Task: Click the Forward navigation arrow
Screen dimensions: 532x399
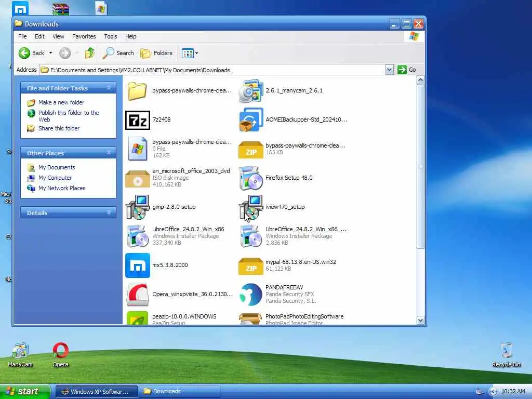Action: coord(65,53)
